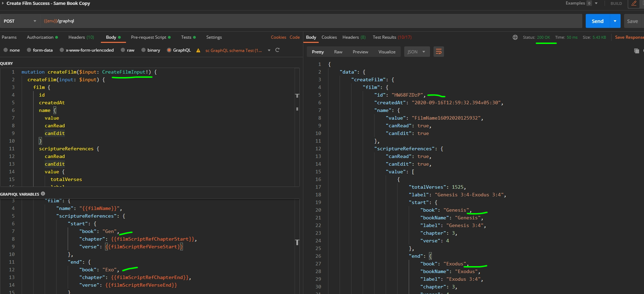Click the query editor scrollbar thumb

point(297,109)
